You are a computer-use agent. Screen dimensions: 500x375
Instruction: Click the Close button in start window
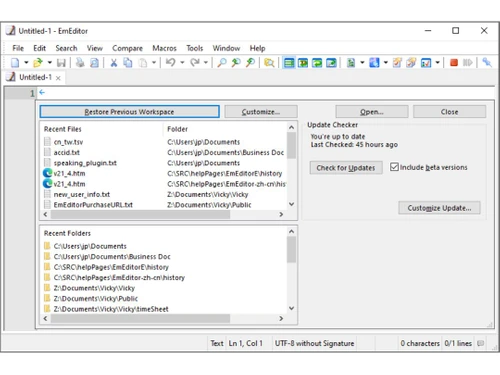click(x=449, y=112)
